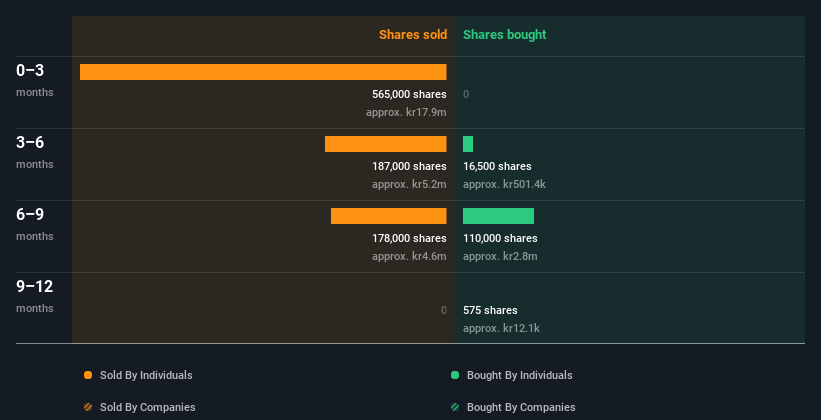
Task: Click the zero sold value in 9–12 months row
Action: (444, 310)
